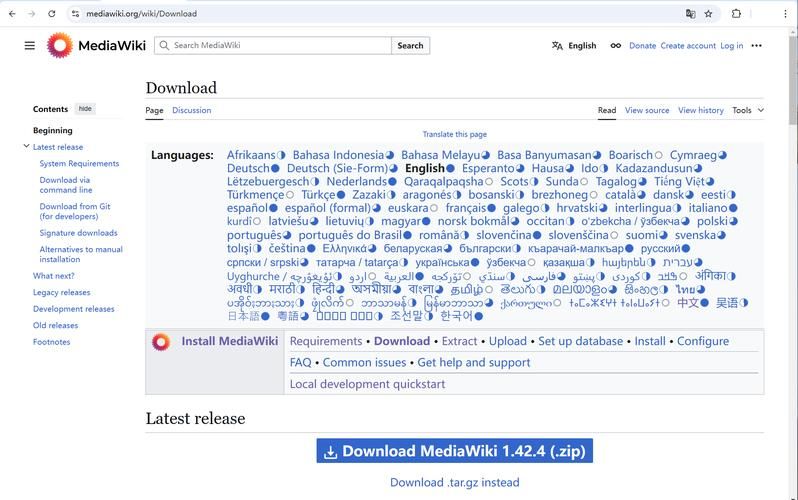
Task: Click Create account link
Action: point(688,45)
